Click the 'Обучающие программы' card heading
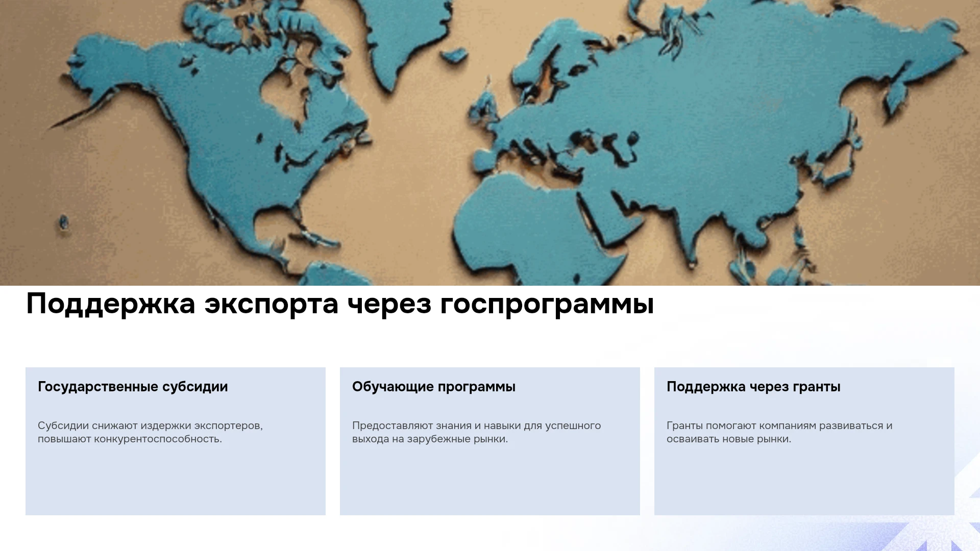This screenshot has width=980, height=551. (x=434, y=387)
